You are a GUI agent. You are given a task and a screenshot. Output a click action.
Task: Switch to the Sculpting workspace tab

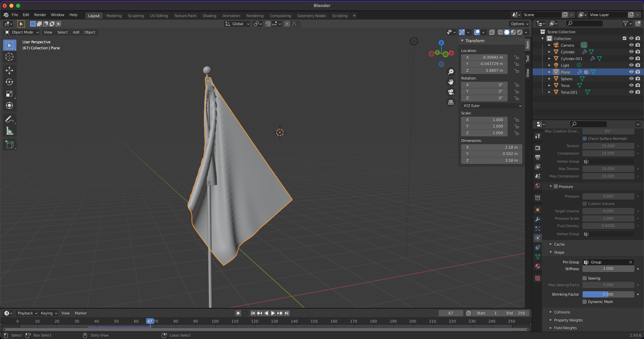(136, 16)
